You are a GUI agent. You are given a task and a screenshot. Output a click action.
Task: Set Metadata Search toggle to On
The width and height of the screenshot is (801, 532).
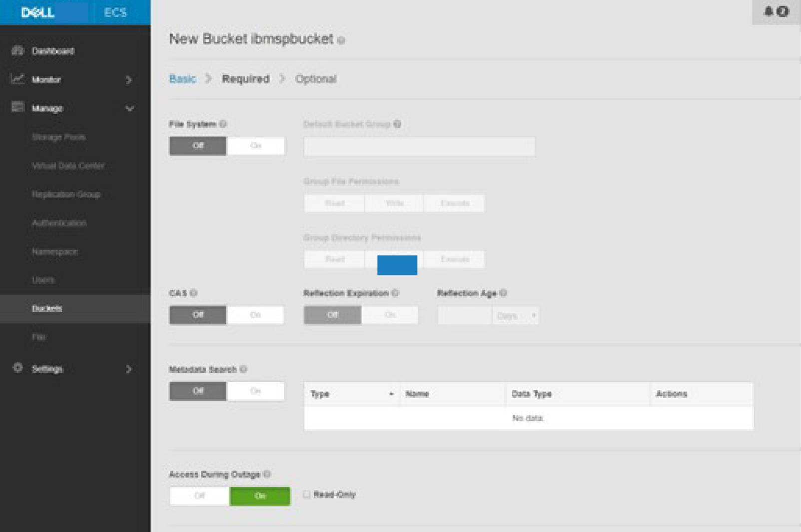coord(256,391)
